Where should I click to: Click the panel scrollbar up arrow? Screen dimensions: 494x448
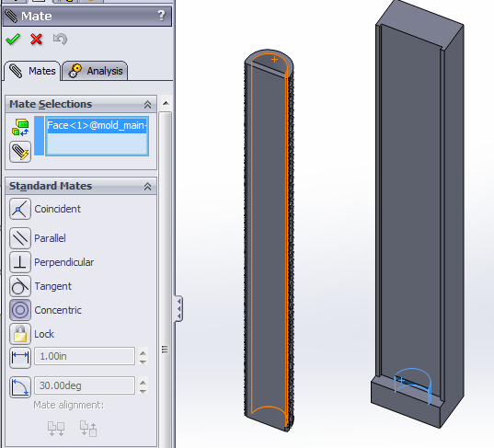[x=166, y=103]
